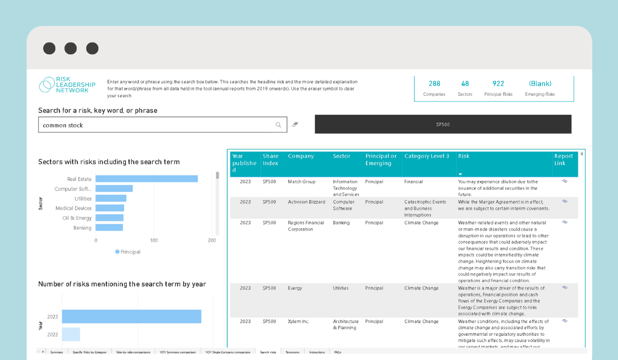Click the 922 Principal Risks card value
This screenshot has height=360, width=618.
498,84
